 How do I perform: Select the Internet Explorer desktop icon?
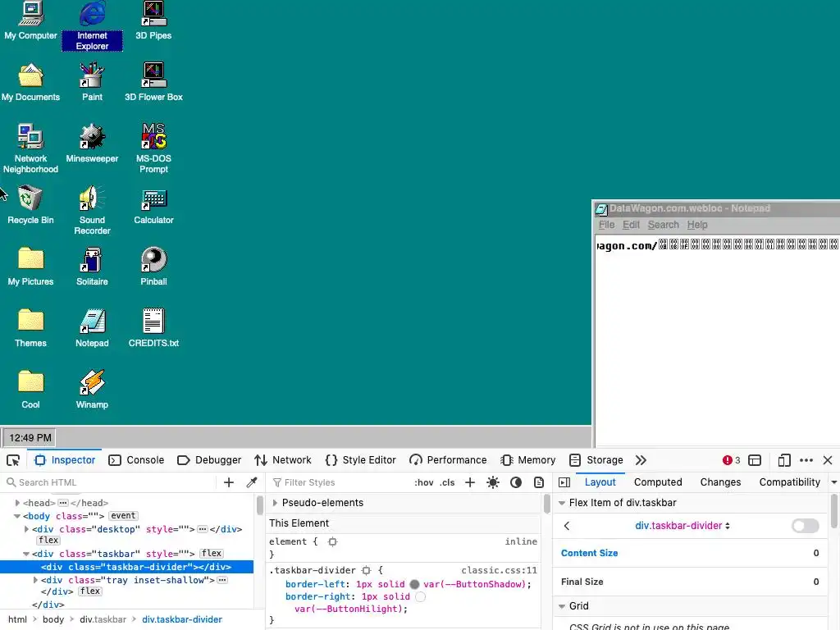[92, 25]
